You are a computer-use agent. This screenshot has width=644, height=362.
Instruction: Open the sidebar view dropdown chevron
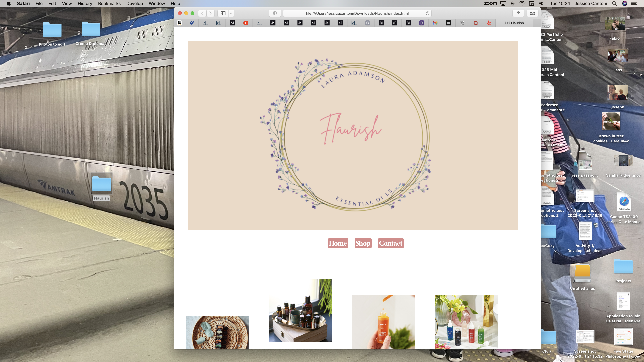click(231, 13)
